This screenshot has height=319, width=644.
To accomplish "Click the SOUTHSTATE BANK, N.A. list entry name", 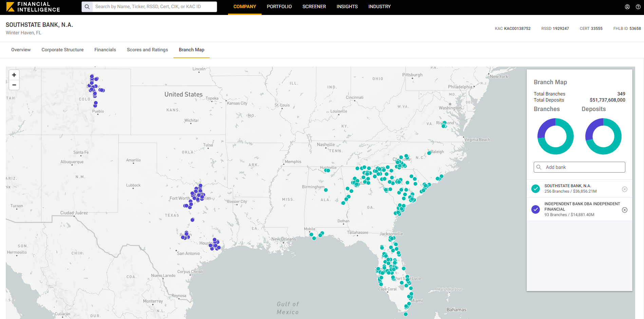I will click(568, 186).
